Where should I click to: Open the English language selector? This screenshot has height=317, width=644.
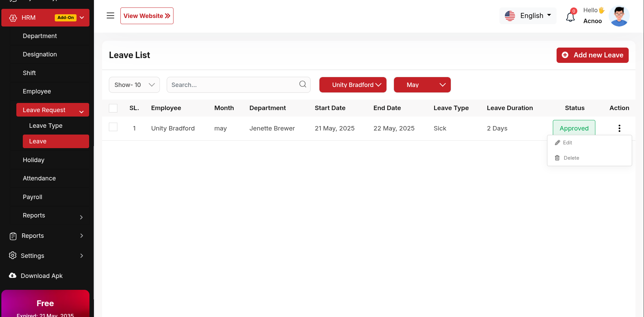[x=528, y=16]
